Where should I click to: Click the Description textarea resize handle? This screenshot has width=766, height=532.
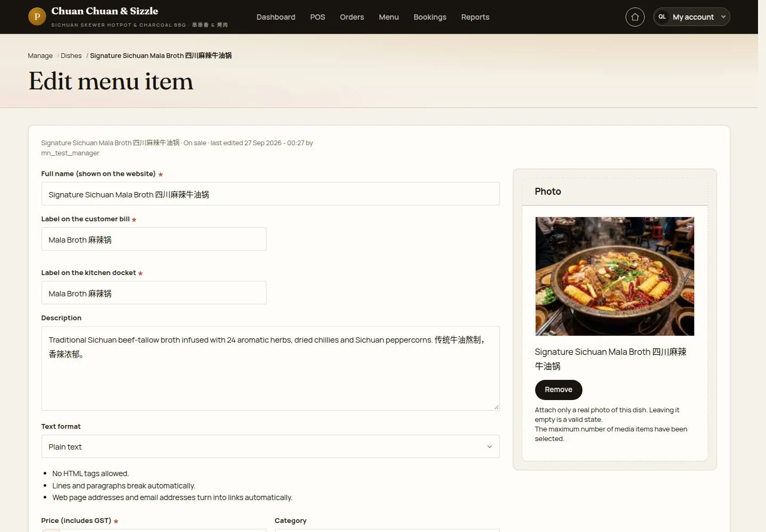(496, 407)
